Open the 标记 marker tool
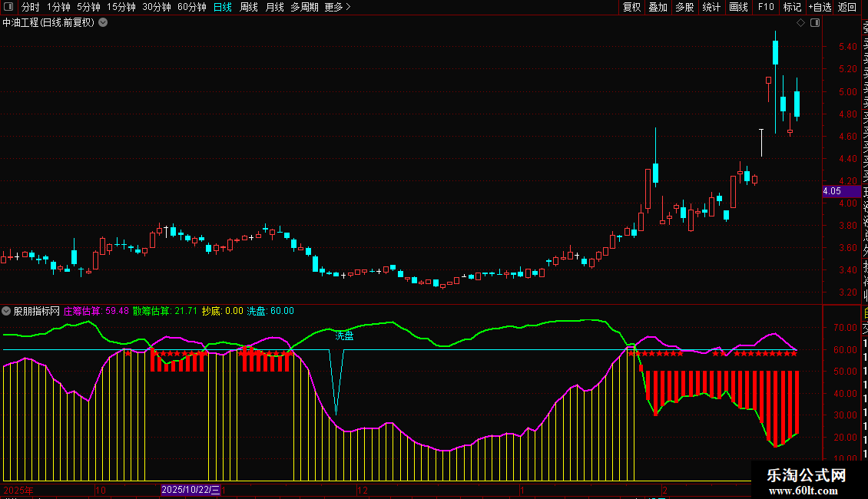The height and width of the screenshot is (499, 868). 791,8
